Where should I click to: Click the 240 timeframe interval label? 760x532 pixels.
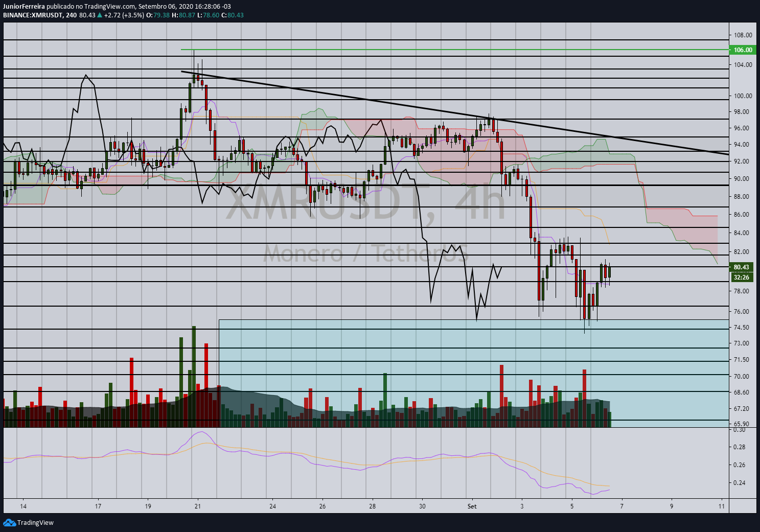click(x=71, y=15)
